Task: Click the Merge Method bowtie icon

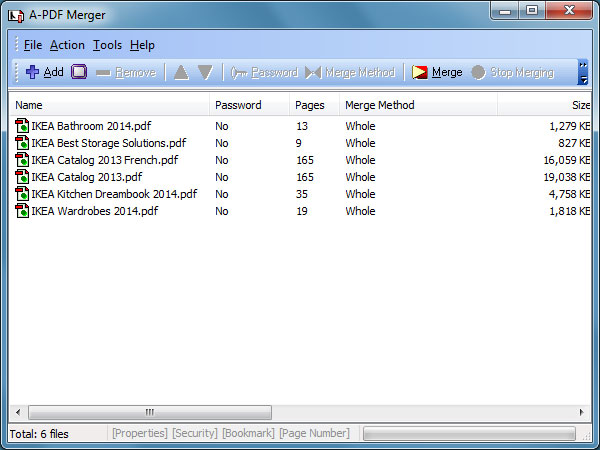Action: click(x=313, y=72)
